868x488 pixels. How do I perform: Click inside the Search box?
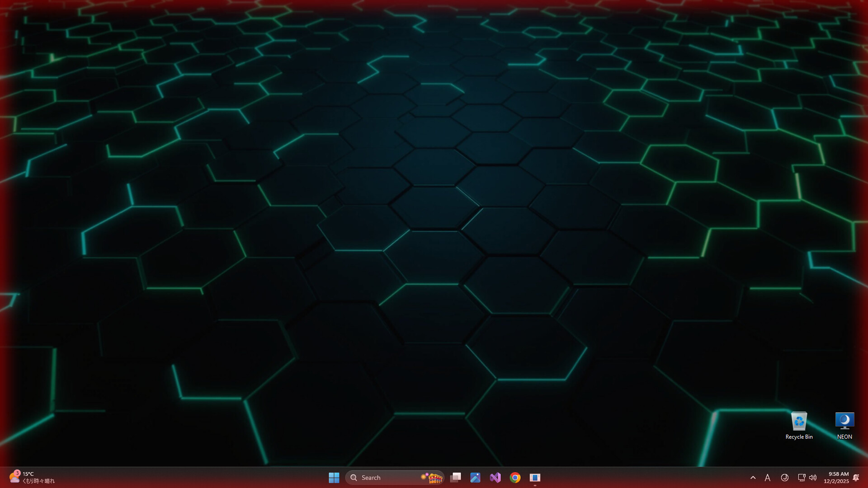[x=384, y=478]
